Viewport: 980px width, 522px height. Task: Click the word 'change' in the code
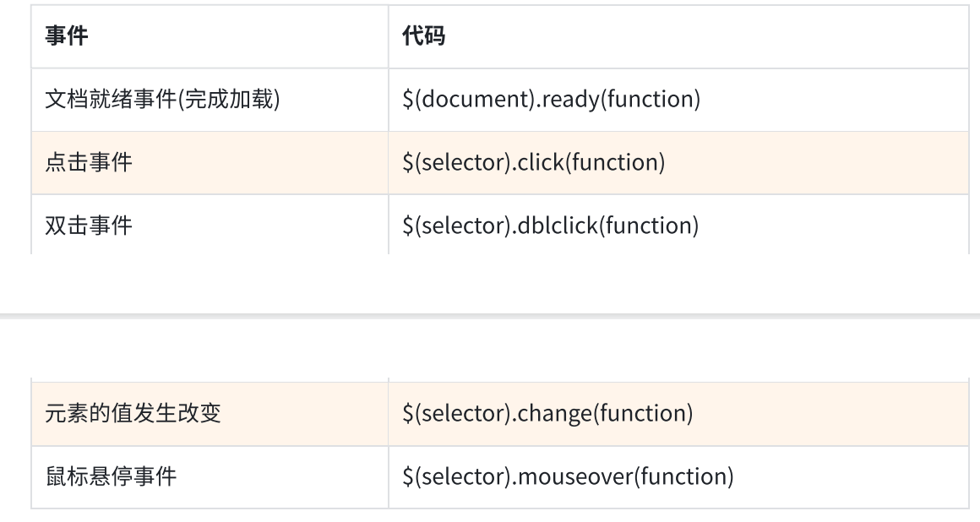(553, 414)
